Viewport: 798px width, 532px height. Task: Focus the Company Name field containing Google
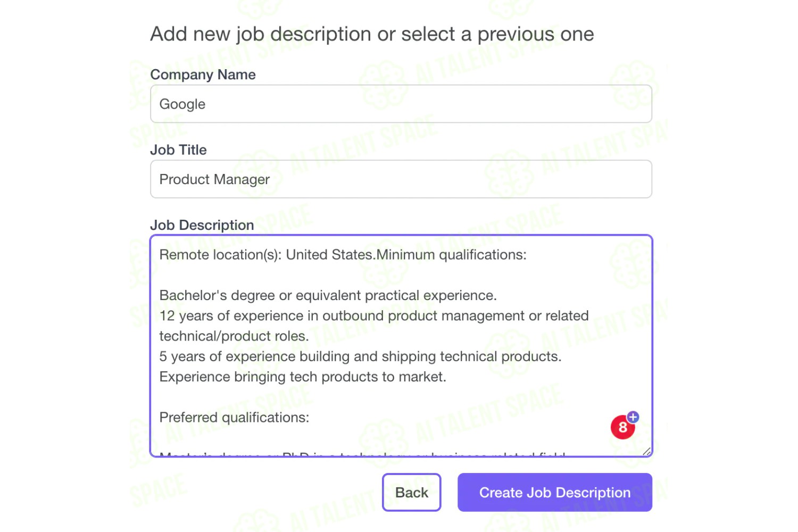click(x=401, y=104)
